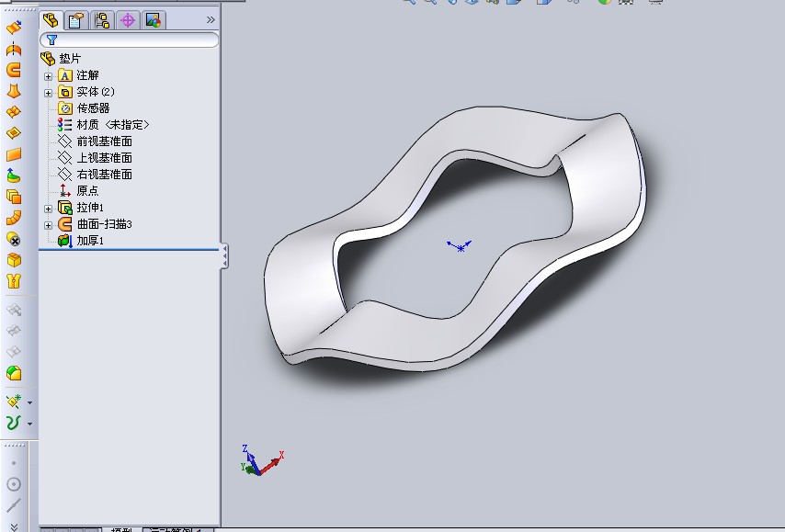
Task: Select the Delete Face tool with X
Action: (x=14, y=239)
